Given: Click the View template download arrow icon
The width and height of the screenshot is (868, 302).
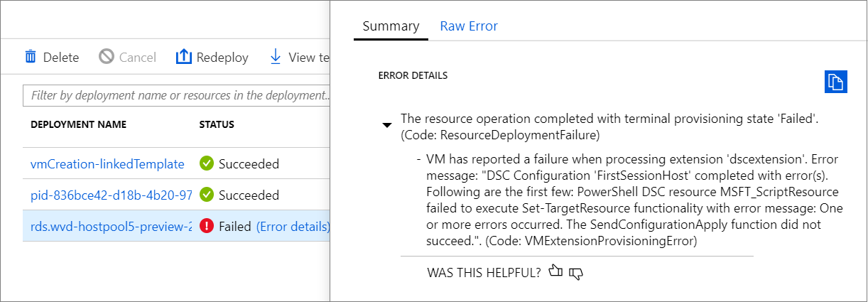Looking at the screenshot, I should [276, 57].
